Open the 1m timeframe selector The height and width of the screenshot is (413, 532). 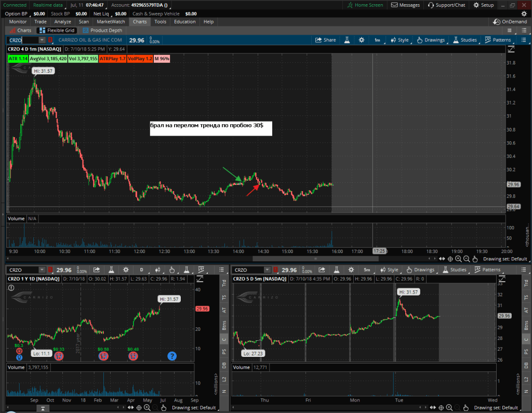click(x=377, y=40)
